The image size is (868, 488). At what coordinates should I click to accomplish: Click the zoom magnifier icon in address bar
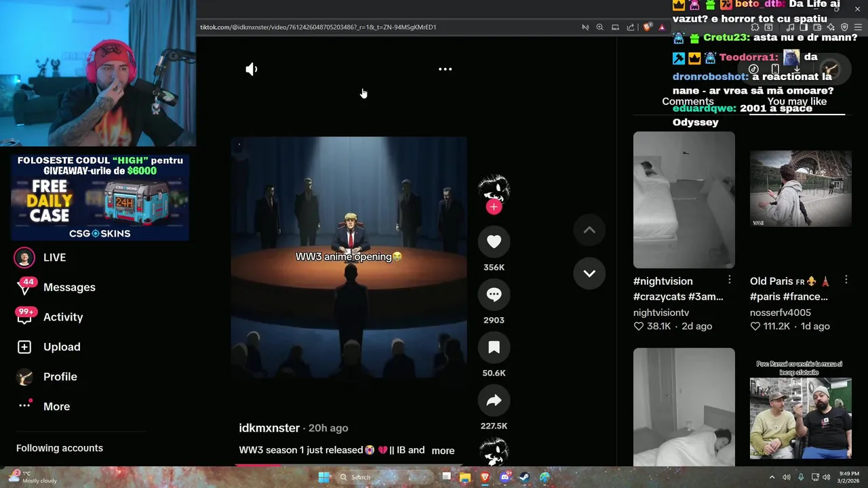tap(599, 27)
